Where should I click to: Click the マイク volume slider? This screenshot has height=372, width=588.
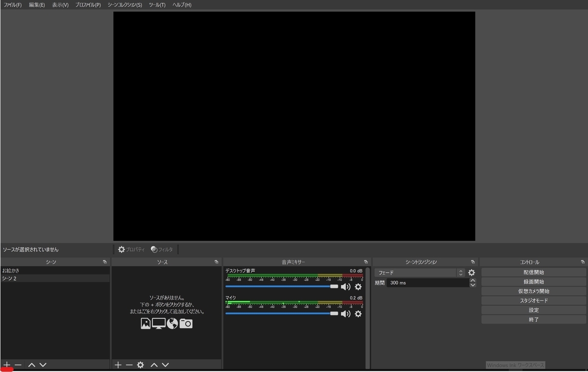tap(282, 313)
